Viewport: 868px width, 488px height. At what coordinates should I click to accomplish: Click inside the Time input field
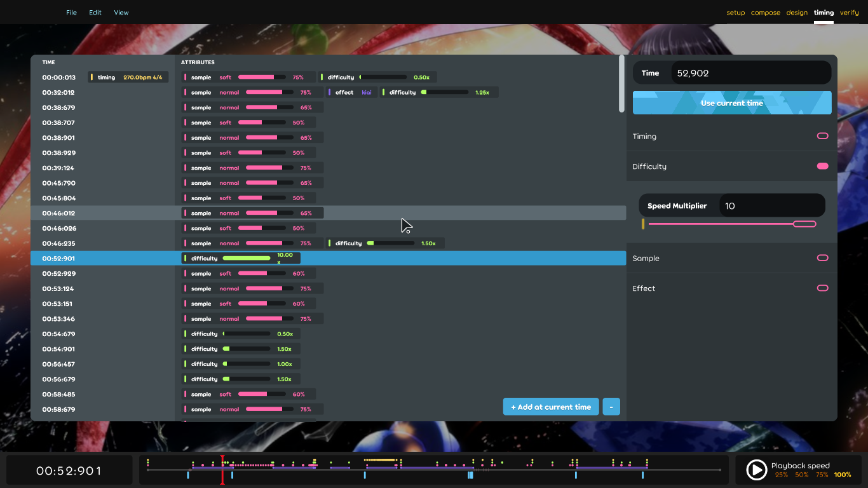pyautogui.click(x=751, y=72)
